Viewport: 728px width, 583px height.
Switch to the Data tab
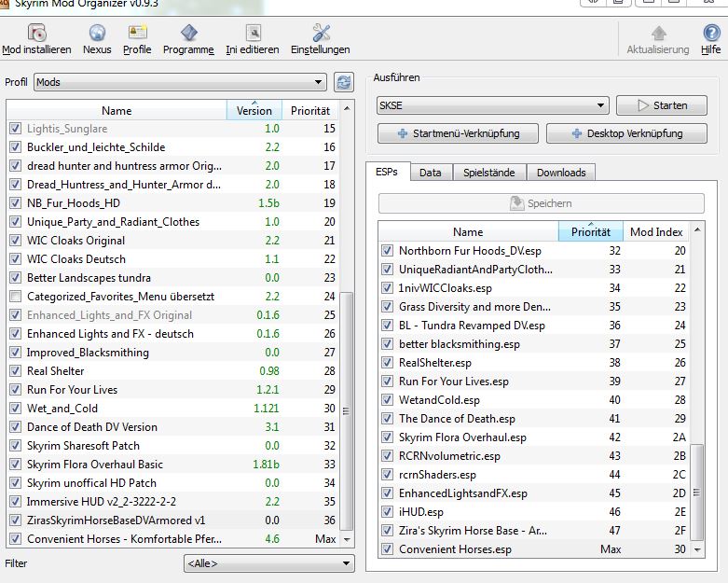(x=430, y=173)
